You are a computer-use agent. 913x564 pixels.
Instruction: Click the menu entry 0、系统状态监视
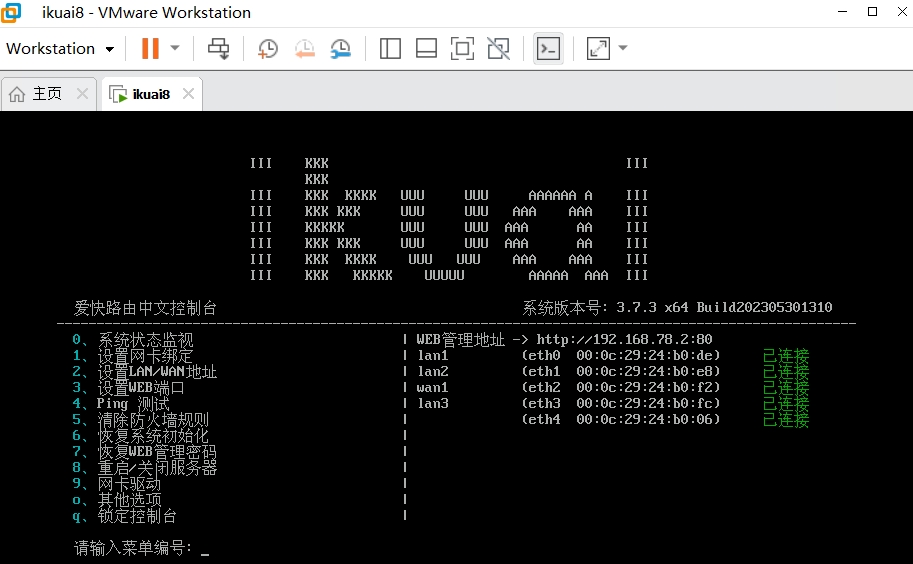point(133,339)
